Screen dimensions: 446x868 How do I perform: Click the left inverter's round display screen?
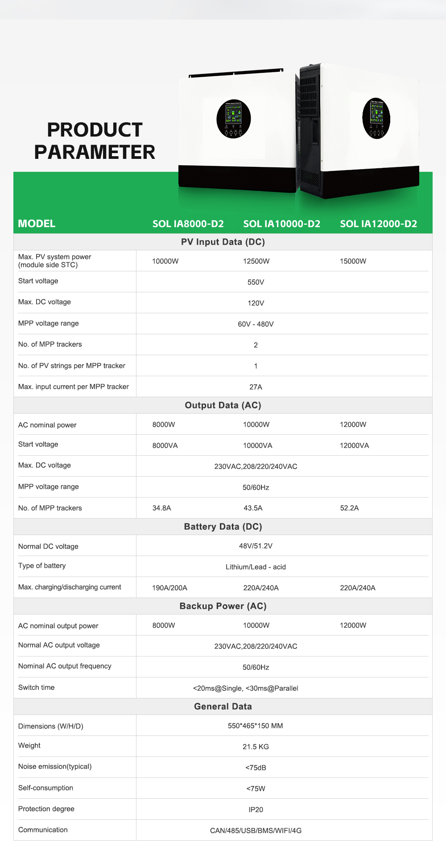[x=234, y=119]
